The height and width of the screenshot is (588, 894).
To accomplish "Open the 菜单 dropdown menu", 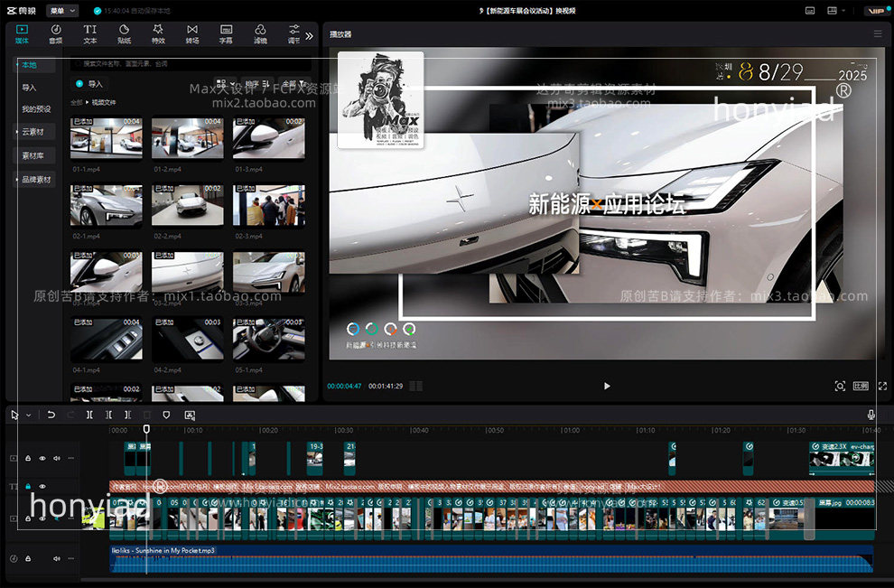I will pos(62,11).
